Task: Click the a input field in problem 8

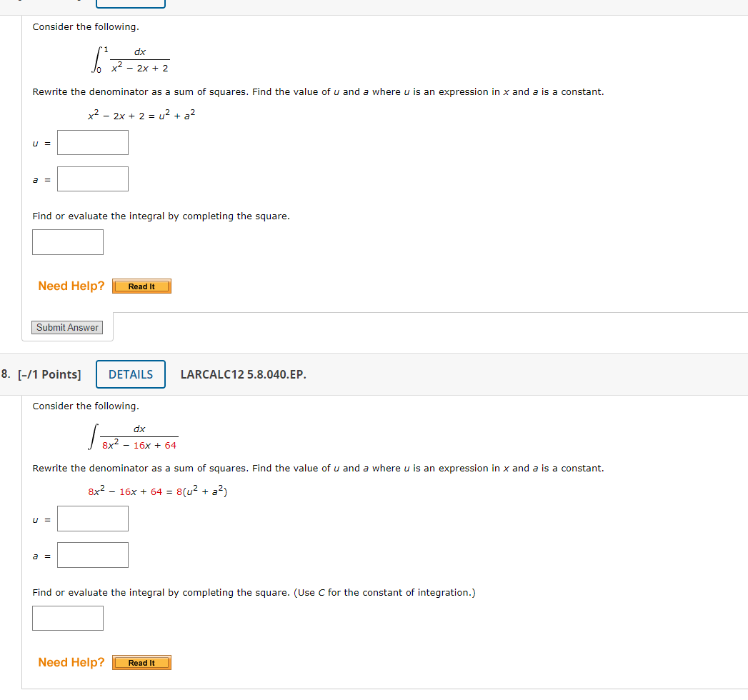Action: tap(93, 555)
